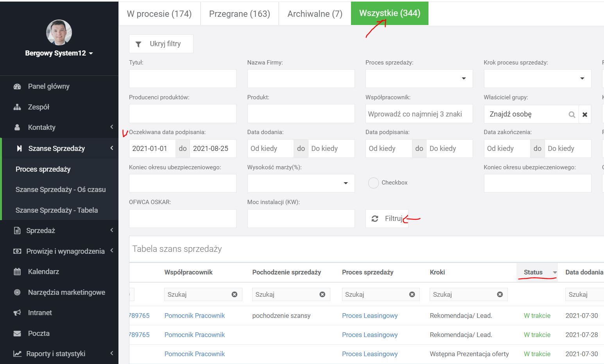Click the Poczta envelope icon
Viewport: 604px width, 364px height.
pyautogui.click(x=17, y=334)
